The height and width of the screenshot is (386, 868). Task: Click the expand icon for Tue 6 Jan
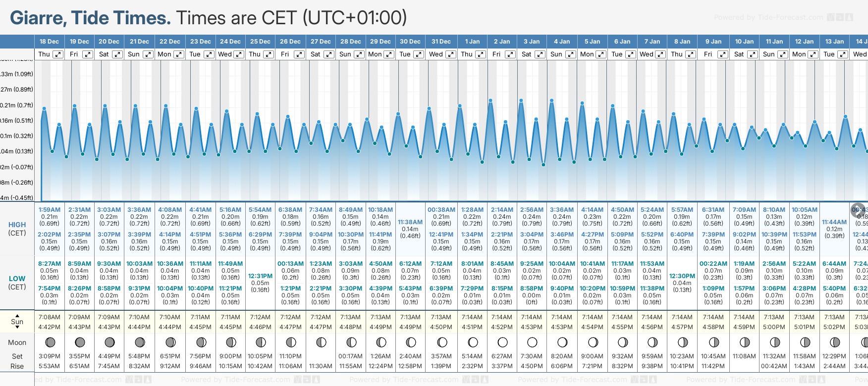point(631,54)
